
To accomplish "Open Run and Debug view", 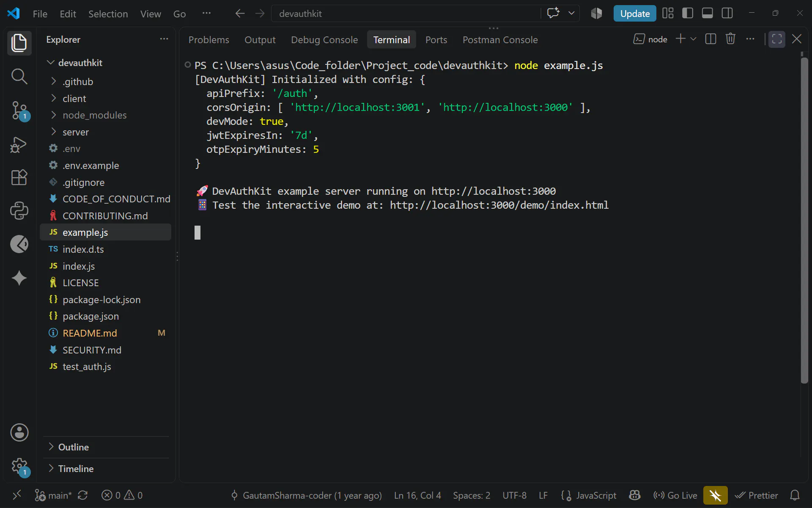I will pos(19,145).
